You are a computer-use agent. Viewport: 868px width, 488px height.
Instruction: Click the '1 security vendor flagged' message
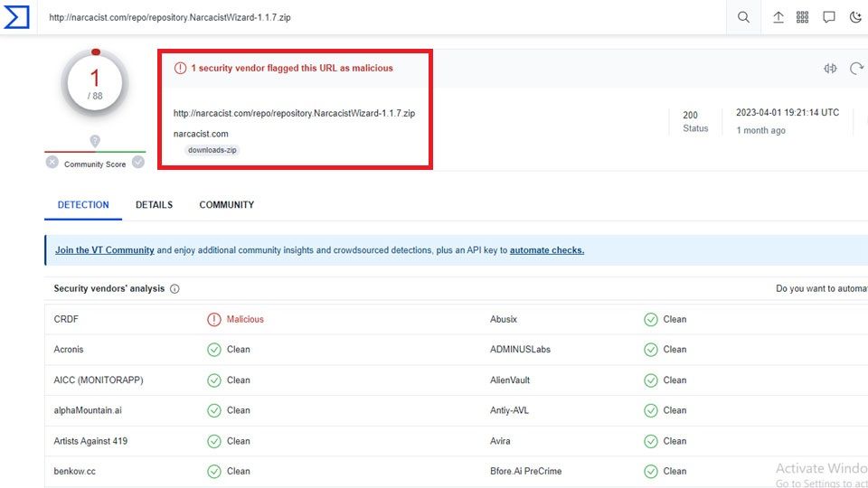(x=292, y=68)
